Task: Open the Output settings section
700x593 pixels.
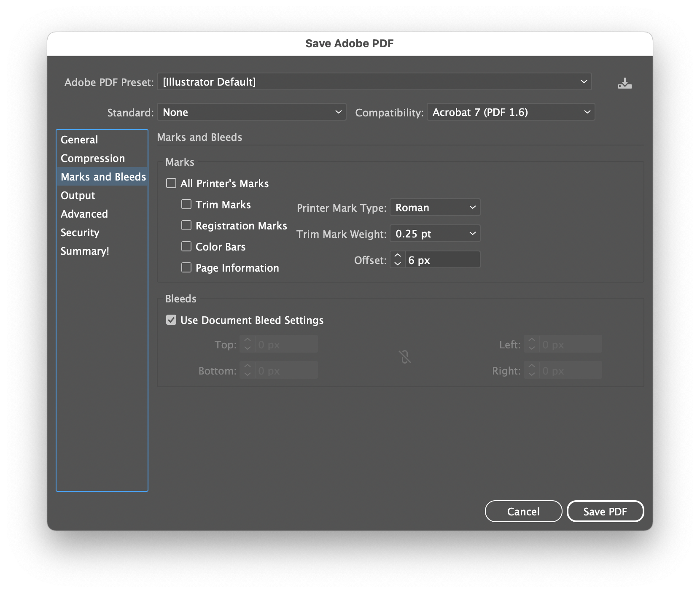Action: point(78,195)
